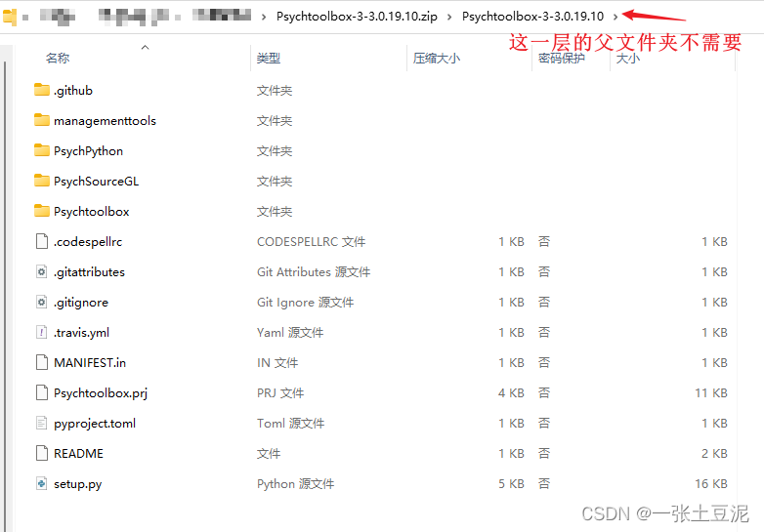The image size is (764, 532).
Task: Select the MANIFEST.in file name
Action: coord(90,362)
